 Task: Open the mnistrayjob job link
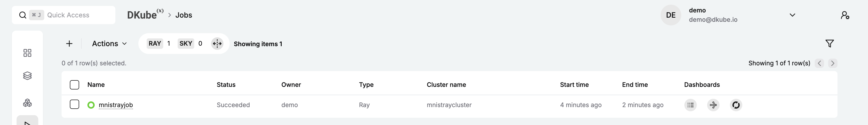116,105
